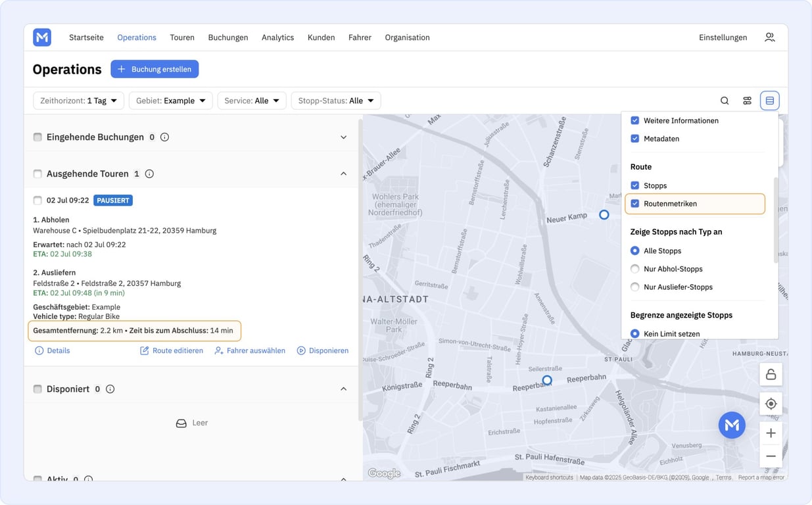
Task: Click the left list panel scrollbar
Action: tap(360, 270)
